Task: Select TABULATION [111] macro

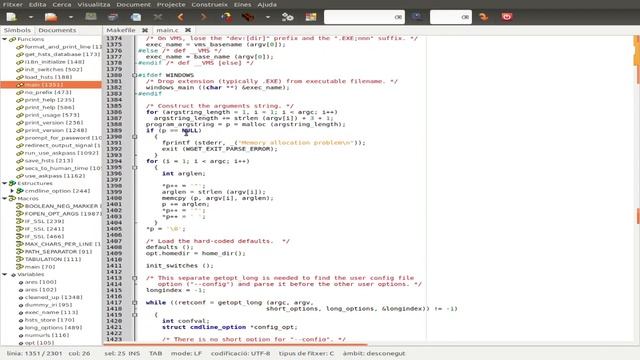Action: click(49, 259)
